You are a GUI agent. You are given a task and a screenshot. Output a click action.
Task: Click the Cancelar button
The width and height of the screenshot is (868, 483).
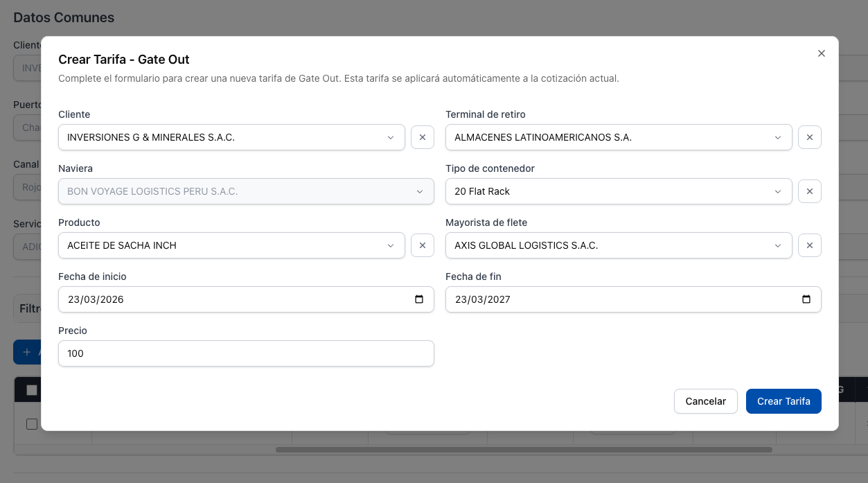(705, 401)
